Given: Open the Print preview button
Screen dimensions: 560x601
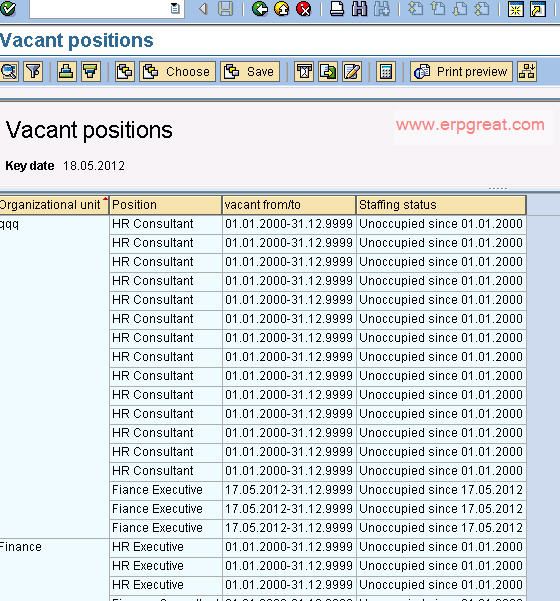Looking at the screenshot, I should (461, 72).
